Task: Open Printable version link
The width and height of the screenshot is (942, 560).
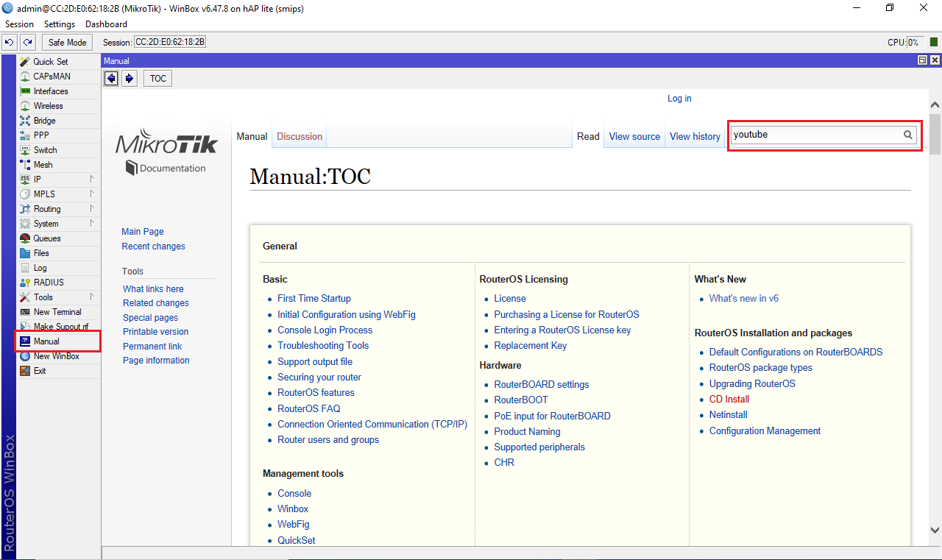Action: coord(155,332)
